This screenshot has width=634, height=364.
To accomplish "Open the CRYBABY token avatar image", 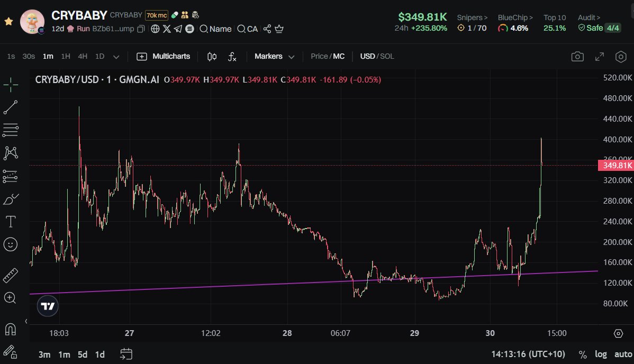I will (32, 22).
